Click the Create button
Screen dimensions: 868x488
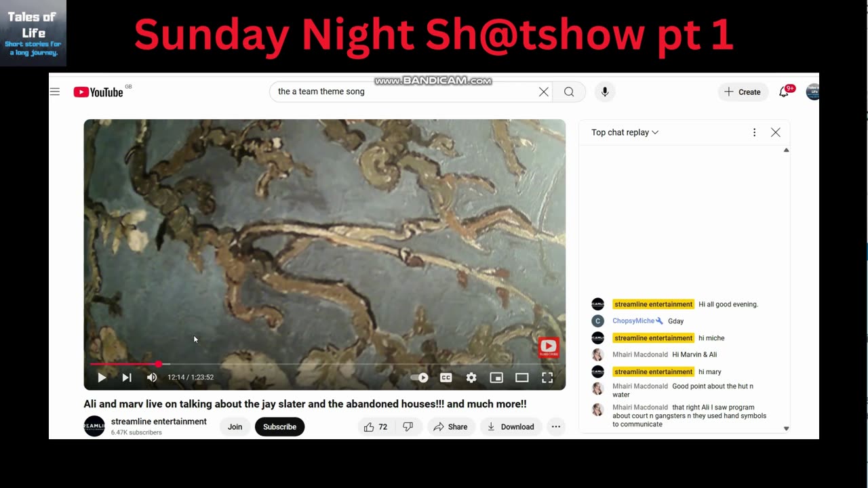click(x=743, y=91)
